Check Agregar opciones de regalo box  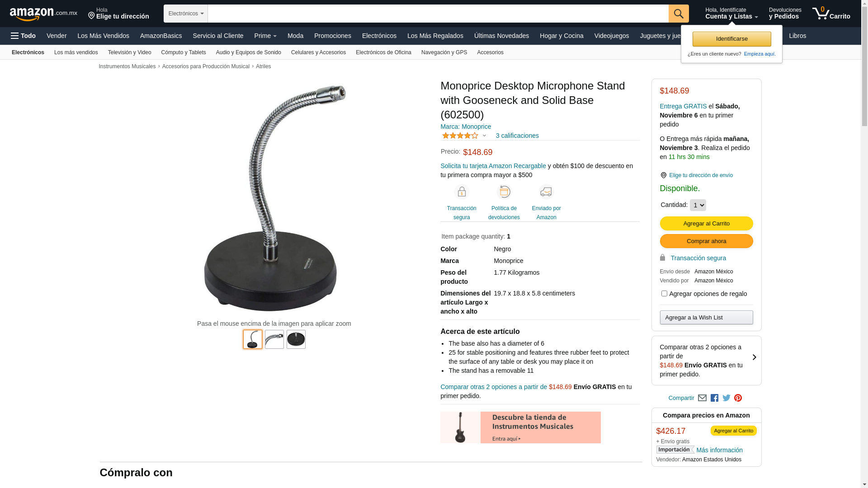664,294
